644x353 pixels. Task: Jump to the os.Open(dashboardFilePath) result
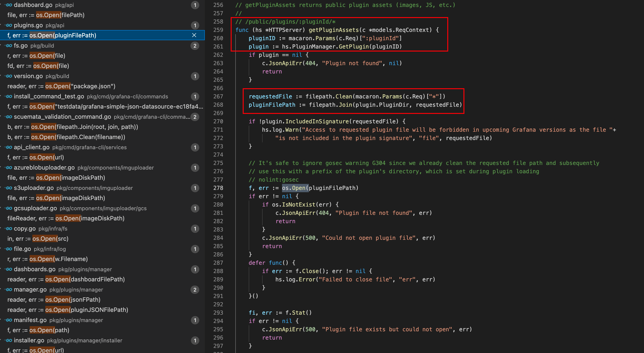66,279
